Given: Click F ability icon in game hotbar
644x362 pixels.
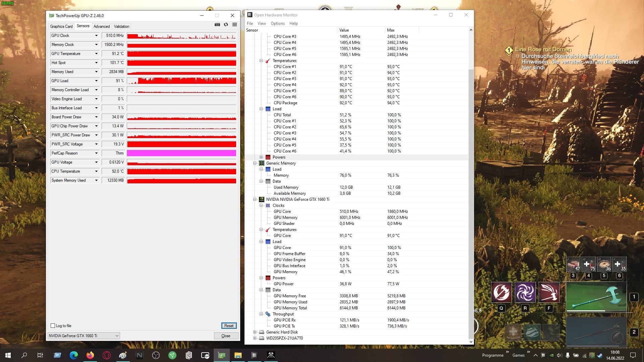Looking at the screenshot, I should tap(549, 292).
